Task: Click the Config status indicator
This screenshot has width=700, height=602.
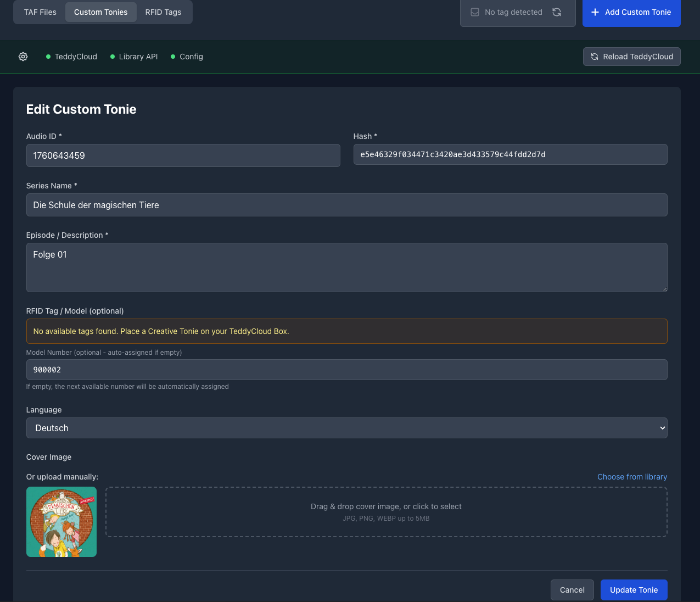Action: (x=187, y=57)
